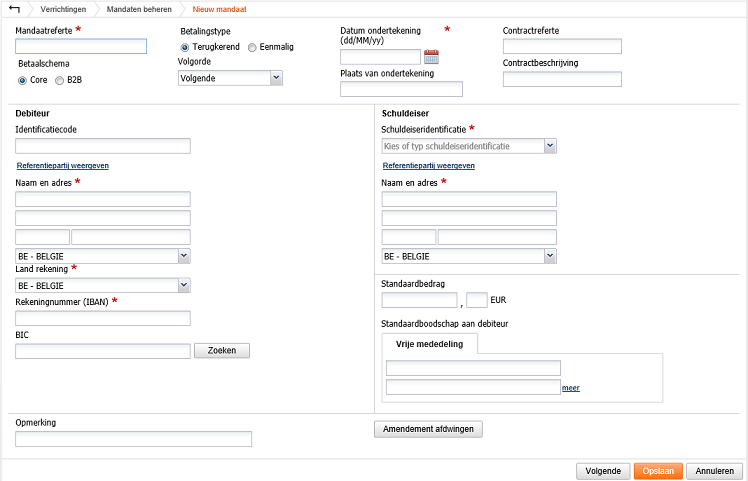
Task: Expand the Volgorde dropdown
Action: pyautogui.click(x=230, y=78)
